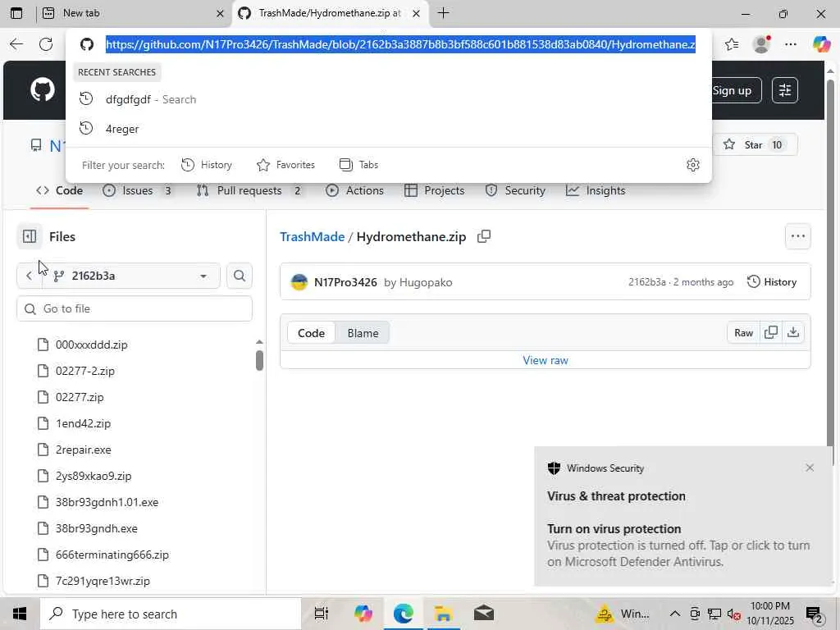Open the Code tab

point(59,190)
